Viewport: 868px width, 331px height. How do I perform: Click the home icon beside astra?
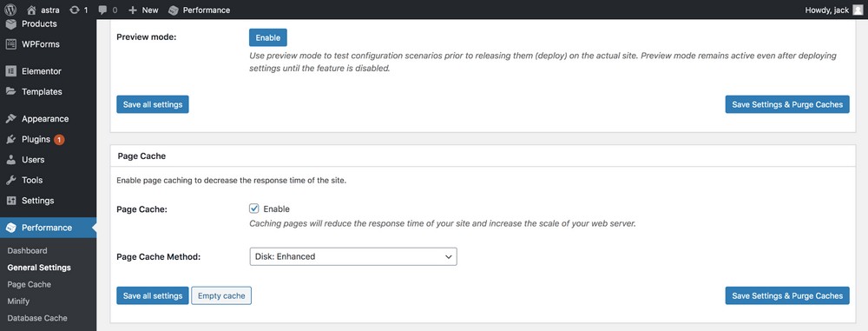[31, 10]
